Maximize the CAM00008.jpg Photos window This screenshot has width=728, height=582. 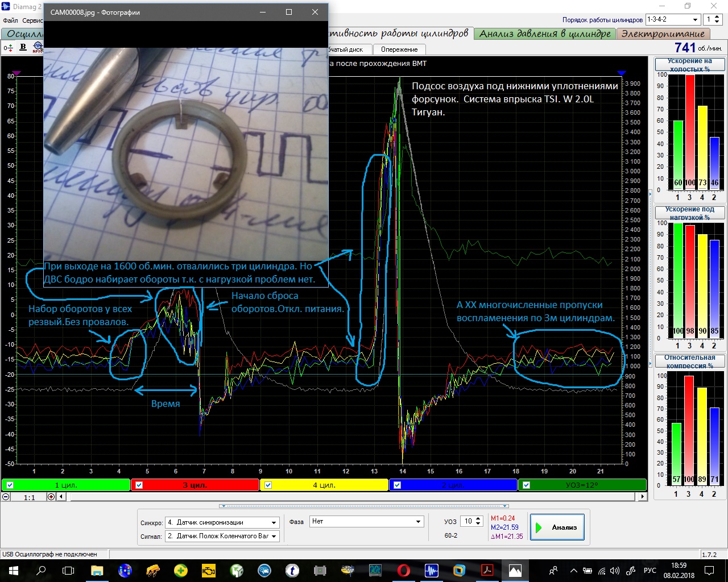coord(289,12)
